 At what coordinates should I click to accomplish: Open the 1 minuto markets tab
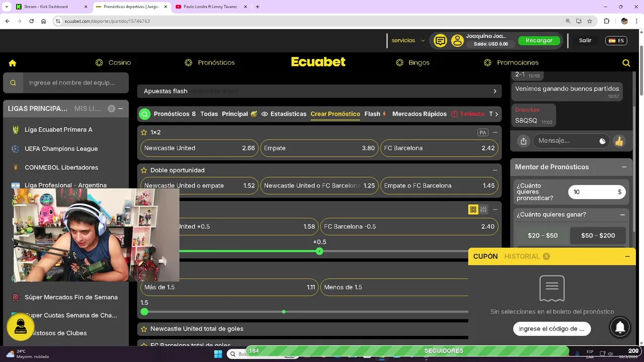467,114
